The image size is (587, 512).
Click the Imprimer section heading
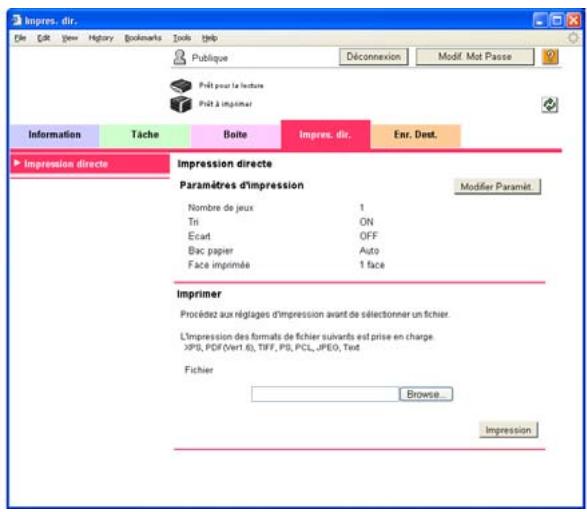(199, 294)
